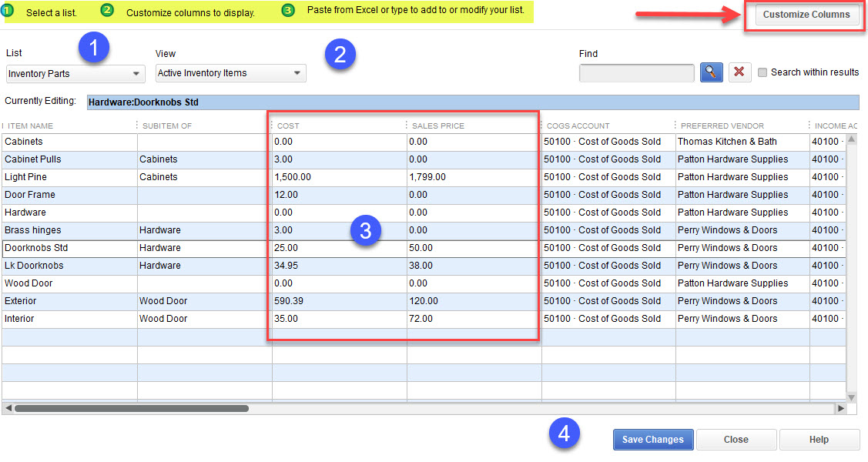This screenshot has width=868, height=462.
Task: Click the Customize Columns button
Action: click(806, 15)
